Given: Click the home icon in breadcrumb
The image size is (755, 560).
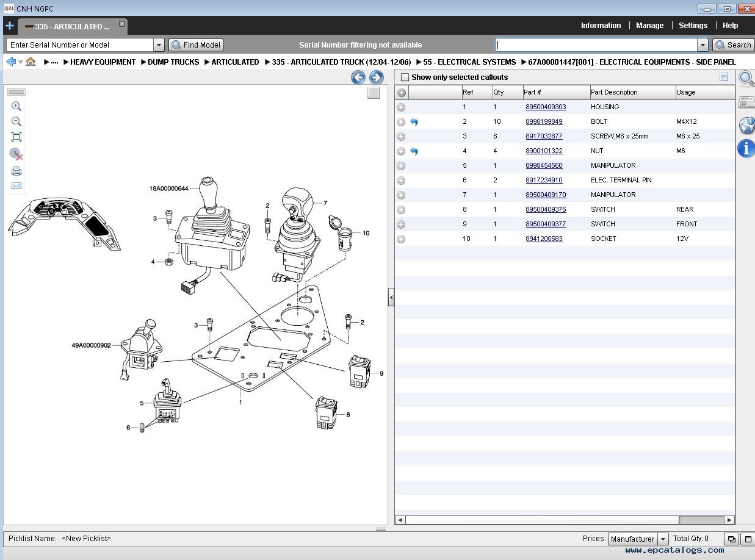Looking at the screenshot, I should coord(31,62).
